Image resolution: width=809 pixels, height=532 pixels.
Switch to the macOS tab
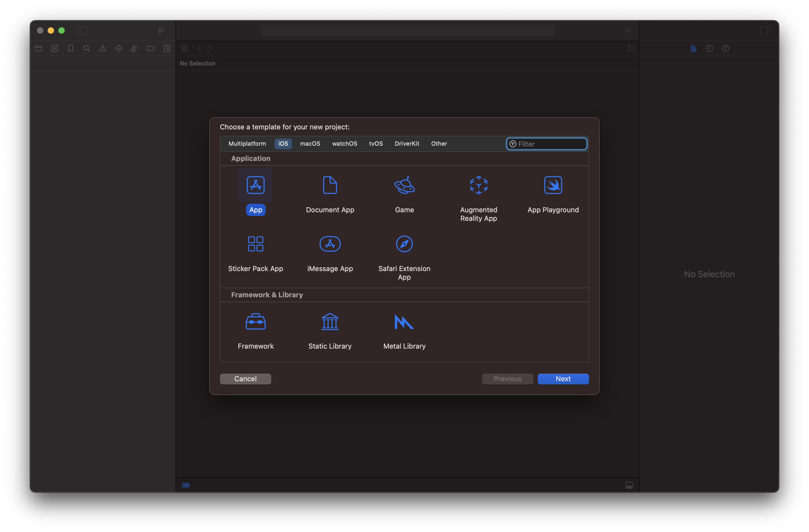point(310,144)
